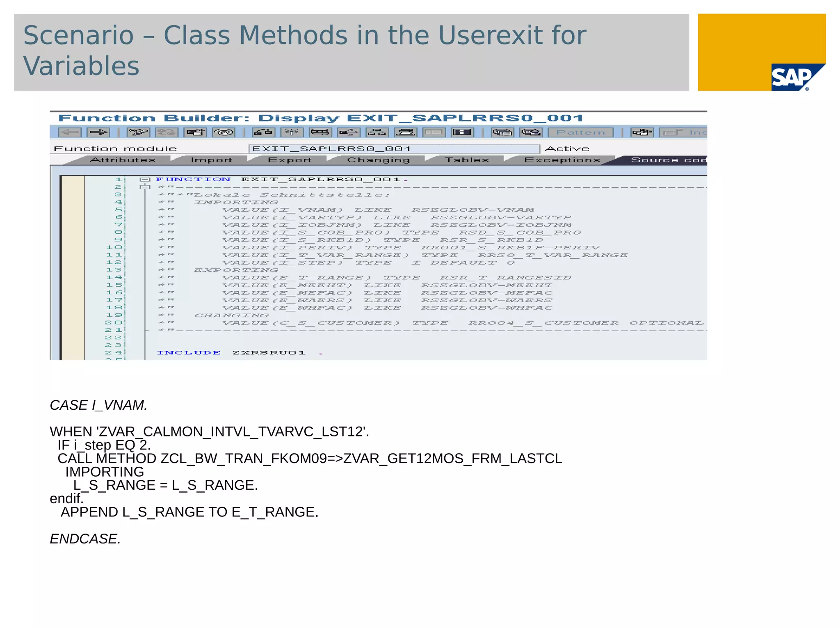This screenshot has height=630, width=840.
Task: Click the Function module name input field
Action: pos(394,148)
